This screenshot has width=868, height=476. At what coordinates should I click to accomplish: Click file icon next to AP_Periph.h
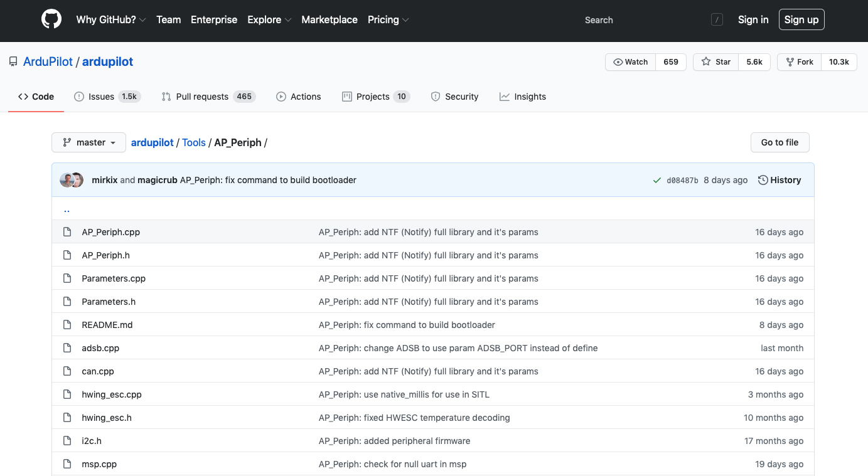tap(67, 255)
